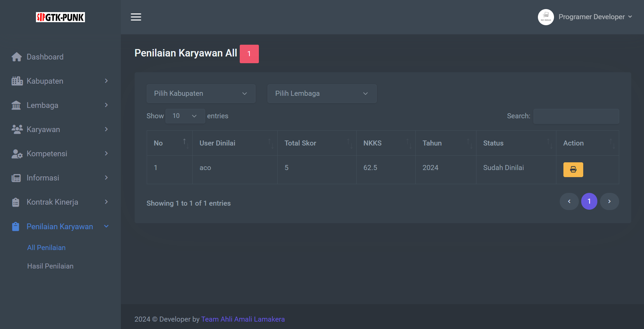
Task: Click into the Search input field
Action: [x=576, y=116]
